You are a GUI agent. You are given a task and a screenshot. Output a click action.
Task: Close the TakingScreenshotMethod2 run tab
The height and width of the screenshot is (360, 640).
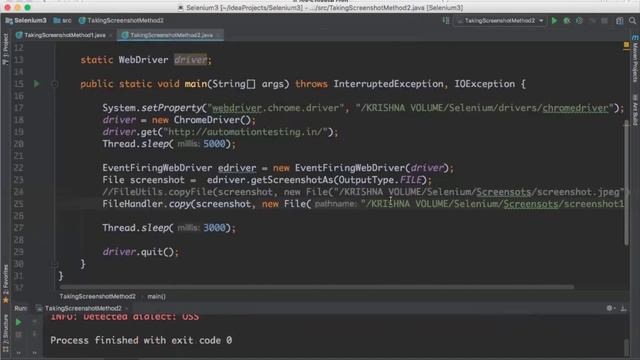(x=127, y=309)
